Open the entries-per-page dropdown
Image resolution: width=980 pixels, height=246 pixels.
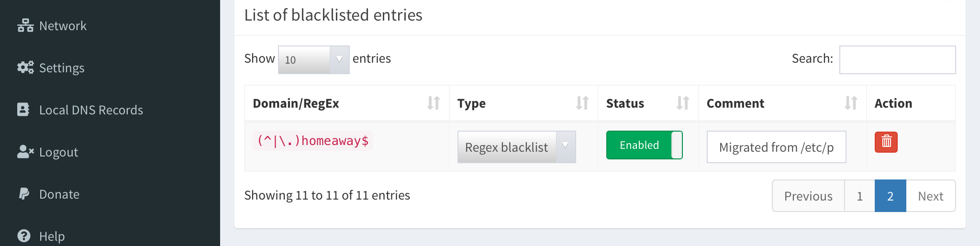(x=313, y=60)
